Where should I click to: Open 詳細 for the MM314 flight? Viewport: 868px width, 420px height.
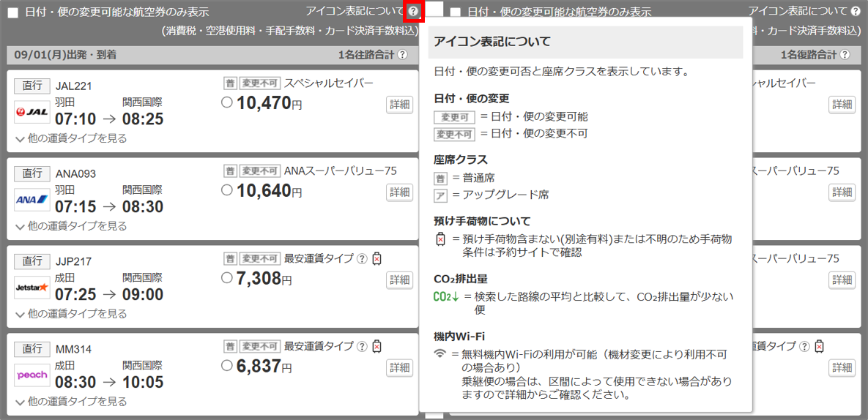pyautogui.click(x=400, y=368)
